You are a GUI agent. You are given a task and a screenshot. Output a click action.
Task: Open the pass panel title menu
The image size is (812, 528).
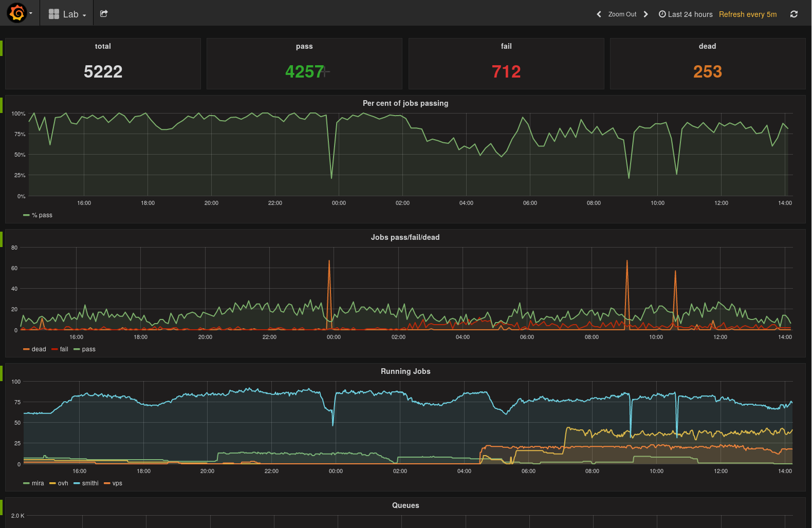(x=304, y=46)
